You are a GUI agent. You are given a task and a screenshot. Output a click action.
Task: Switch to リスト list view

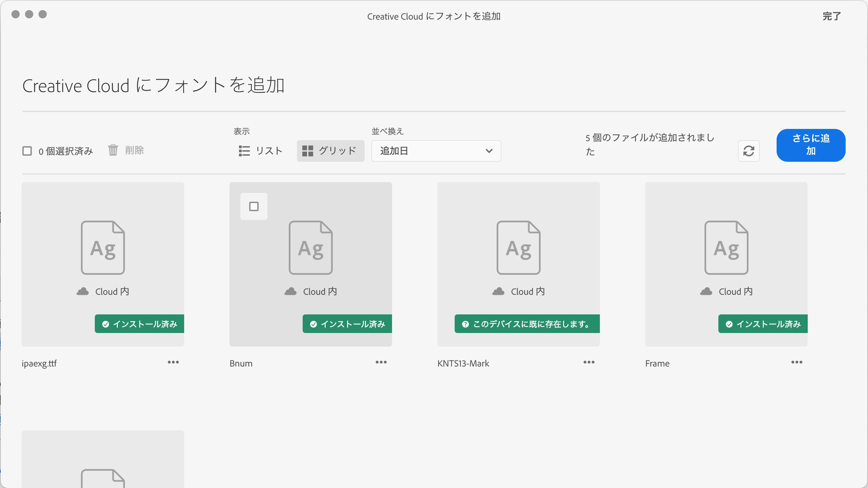261,151
